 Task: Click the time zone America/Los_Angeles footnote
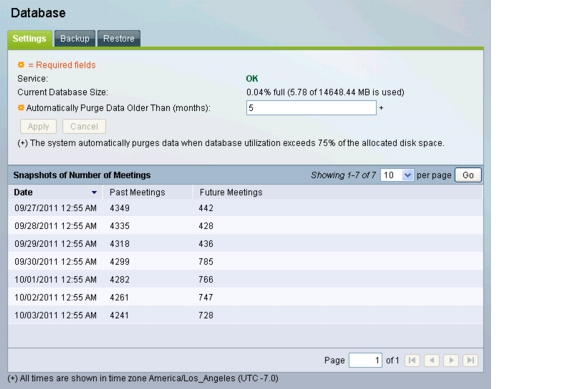(143, 378)
